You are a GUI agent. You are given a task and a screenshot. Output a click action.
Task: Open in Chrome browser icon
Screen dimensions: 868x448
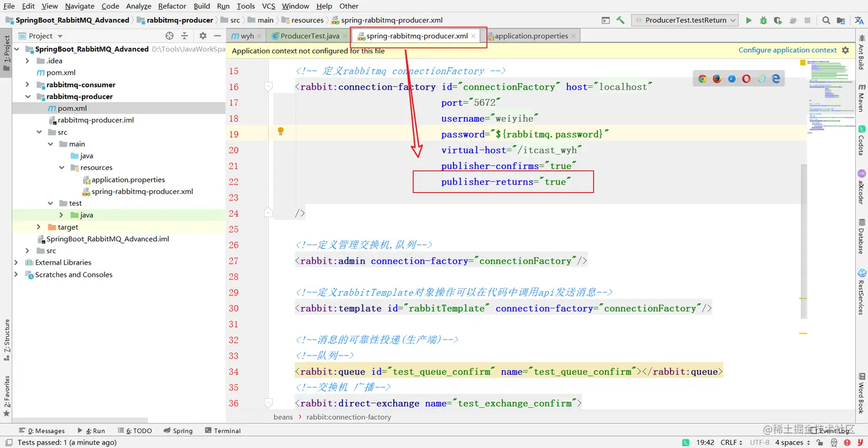(x=702, y=79)
